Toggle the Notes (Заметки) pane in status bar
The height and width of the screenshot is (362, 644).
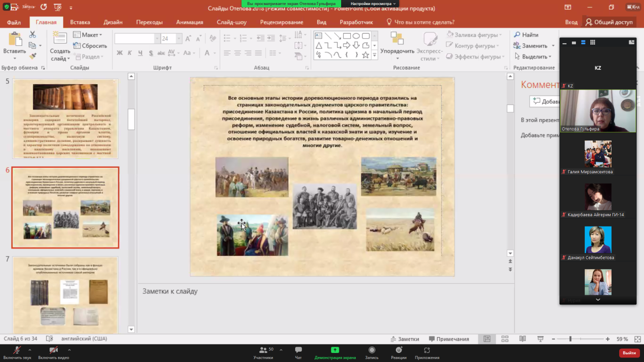coord(405,339)
